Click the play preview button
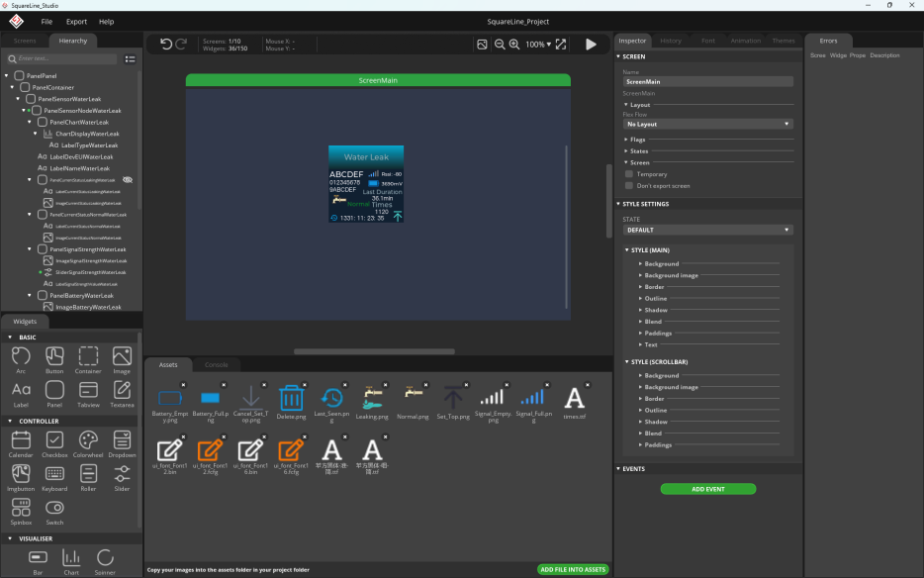The image size is (924, 578). click(591, 45)
